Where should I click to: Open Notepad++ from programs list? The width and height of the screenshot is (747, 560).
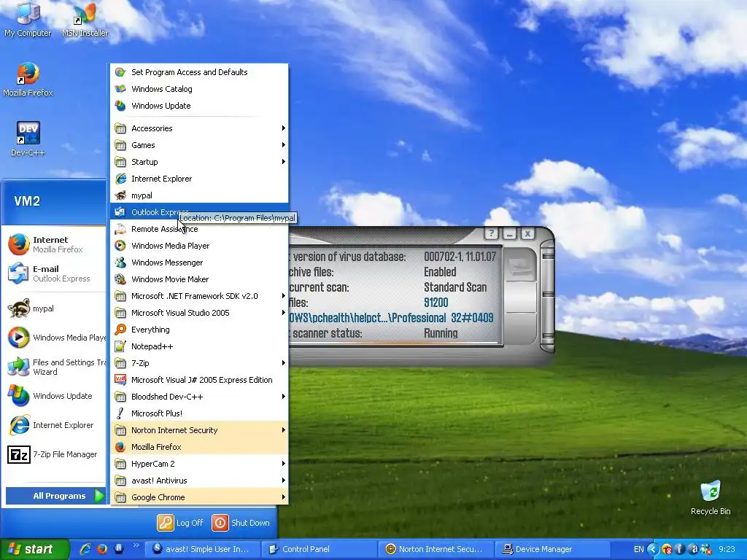coord(199,346)
